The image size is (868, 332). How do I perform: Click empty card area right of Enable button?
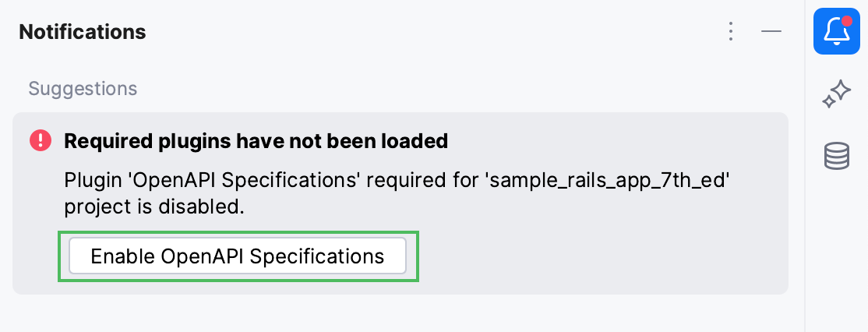coord(592,256)
